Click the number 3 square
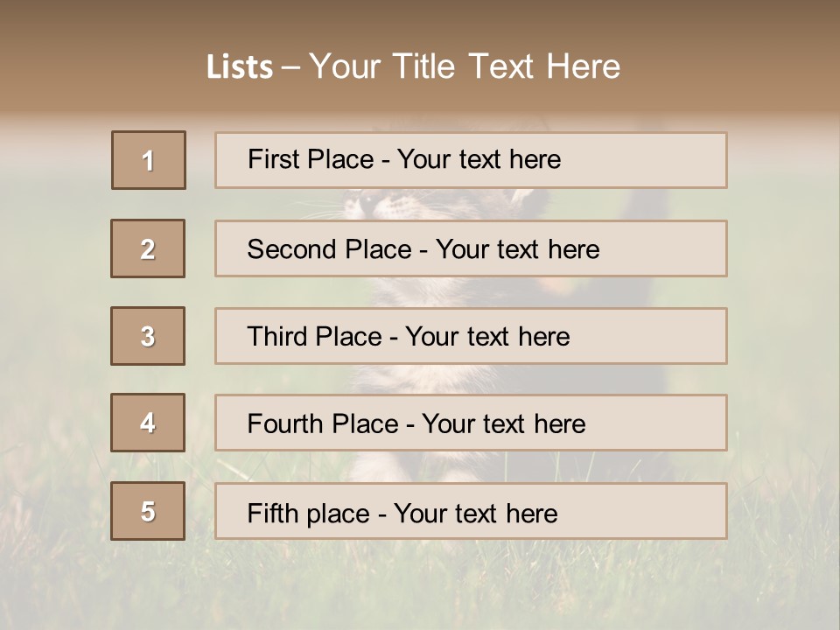Image resolution: width=840 pixels, height=630 pixels. point(148,336)
